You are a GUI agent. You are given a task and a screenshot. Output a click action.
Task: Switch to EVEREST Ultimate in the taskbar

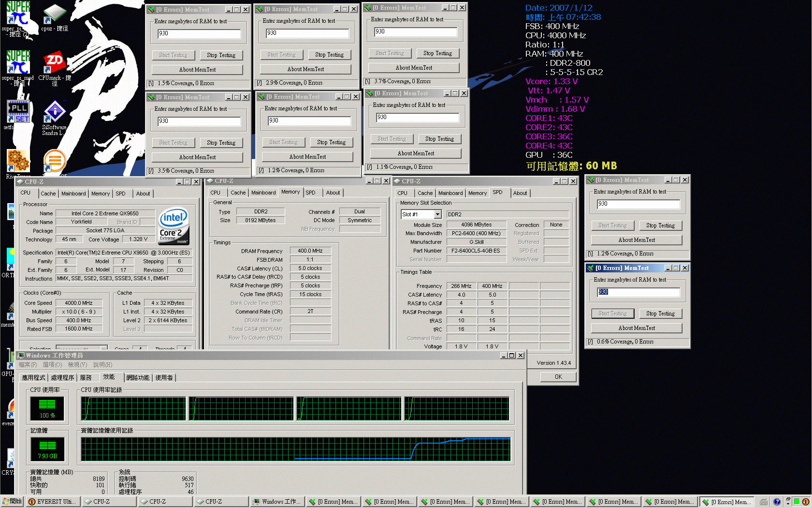[52, 502]
